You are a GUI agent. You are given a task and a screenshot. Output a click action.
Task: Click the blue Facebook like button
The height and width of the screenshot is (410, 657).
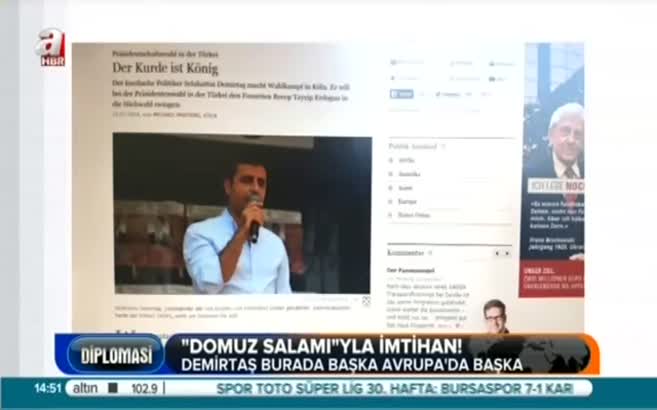click(401, 94)
